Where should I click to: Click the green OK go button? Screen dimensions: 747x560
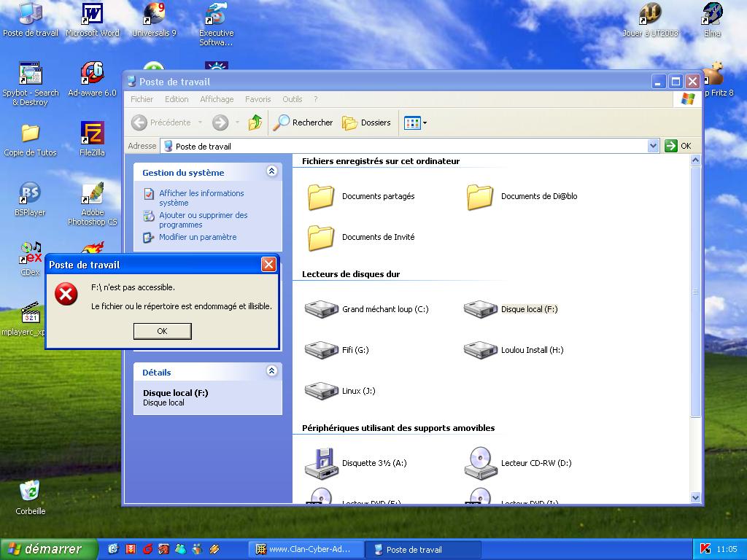click(678, 146)
